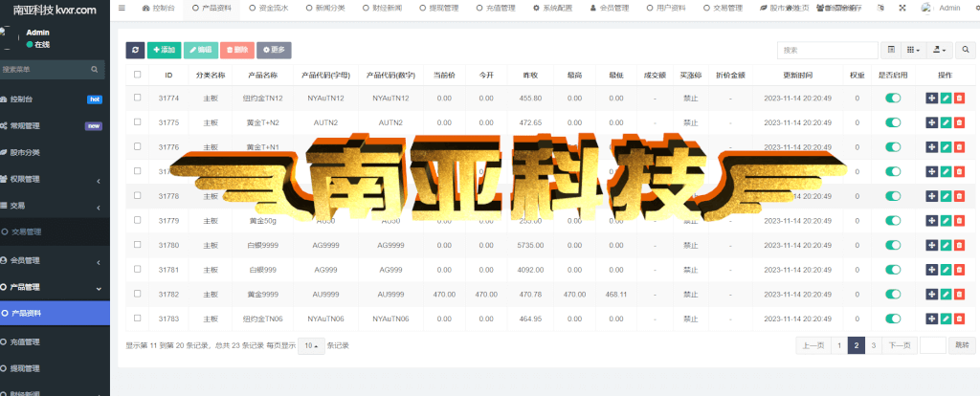Tick the select-all checkbox in table header

tap(138, 75)
